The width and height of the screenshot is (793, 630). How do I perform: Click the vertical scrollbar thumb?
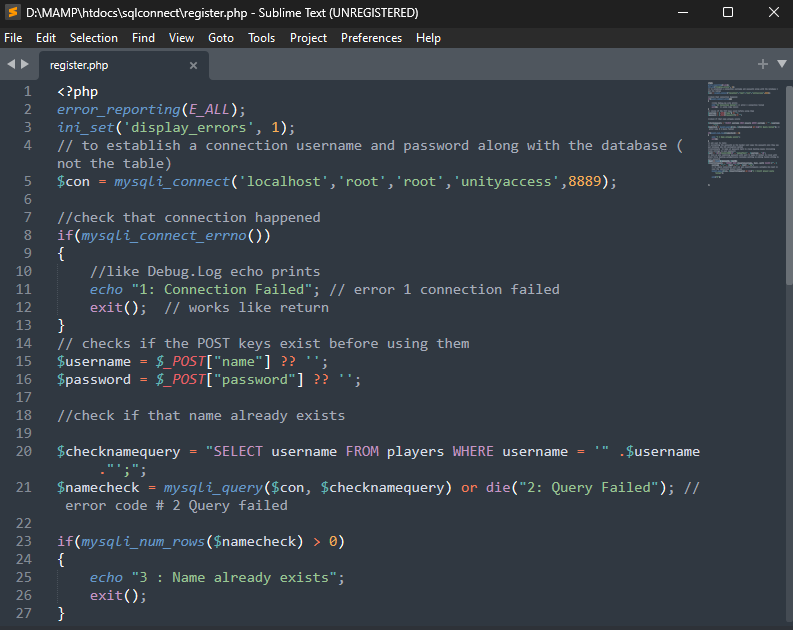click(788, 185)
